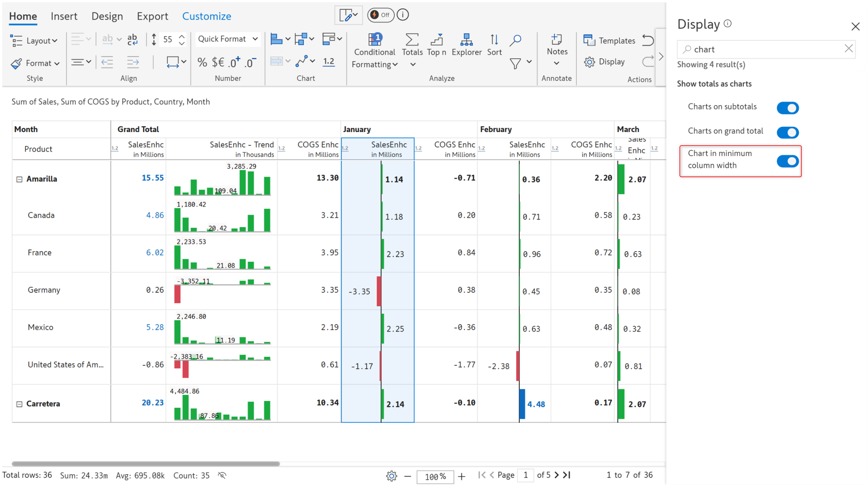Toggle Charts on grand total switch

coord(787,132)
